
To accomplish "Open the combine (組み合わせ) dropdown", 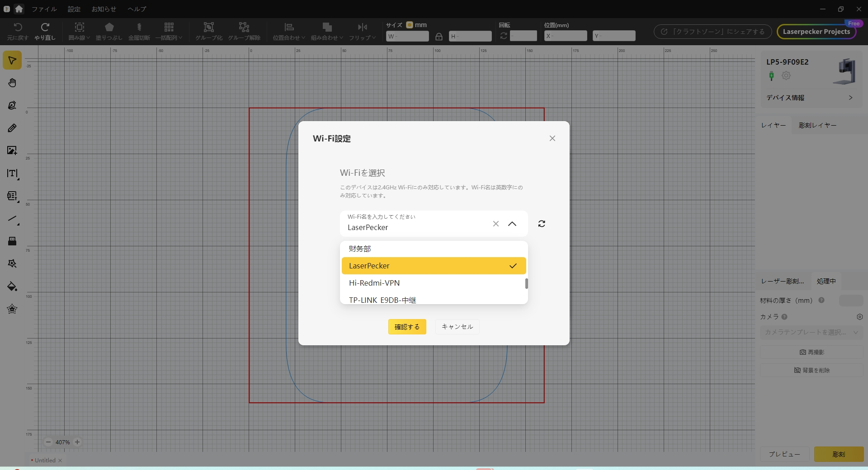I will pos(327,31).
